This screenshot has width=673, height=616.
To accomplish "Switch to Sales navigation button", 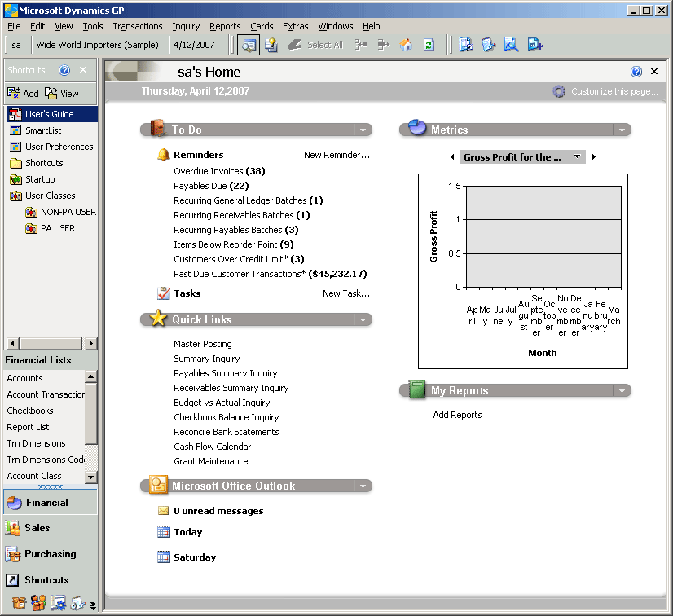I will click(x=51, y=528).
